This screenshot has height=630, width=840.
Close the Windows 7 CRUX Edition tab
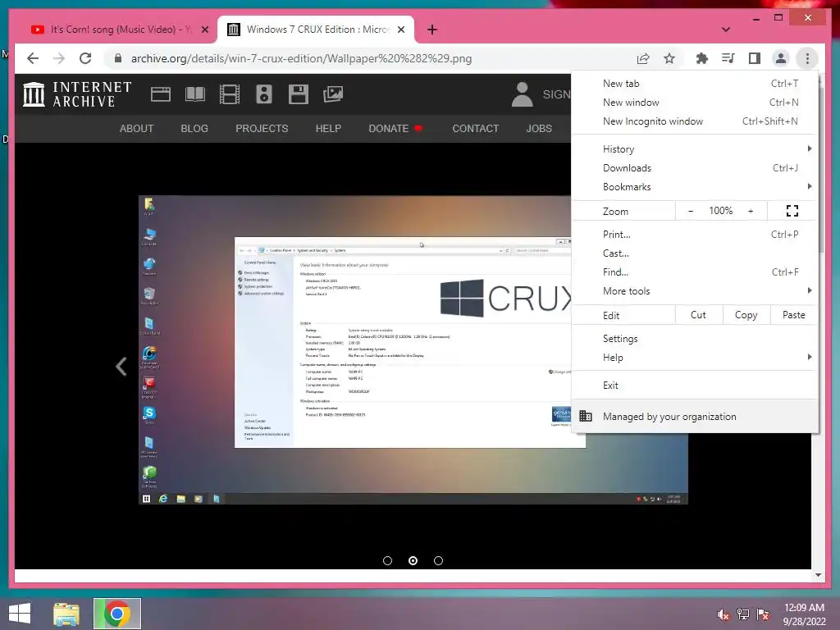tap(400, 30)
